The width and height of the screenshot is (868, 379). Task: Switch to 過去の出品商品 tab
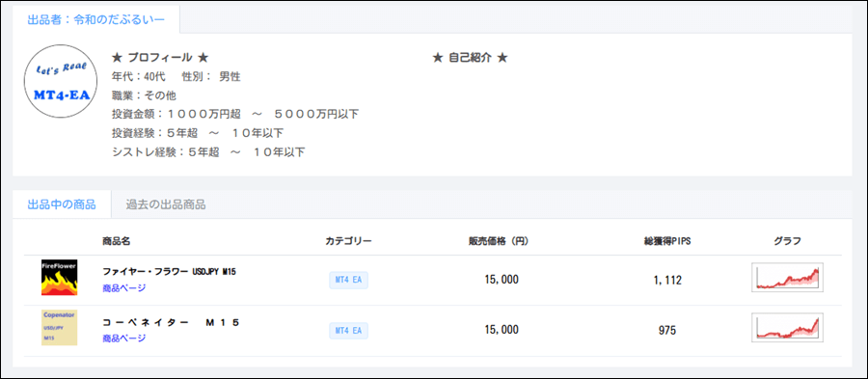(x=166, y=204)
